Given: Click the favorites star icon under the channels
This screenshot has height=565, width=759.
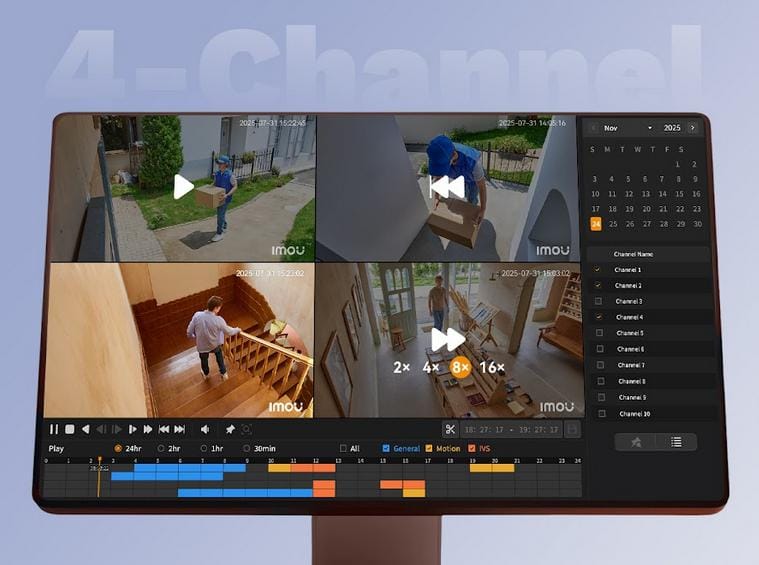Looking at the screenshot, I should coord(636,441).
